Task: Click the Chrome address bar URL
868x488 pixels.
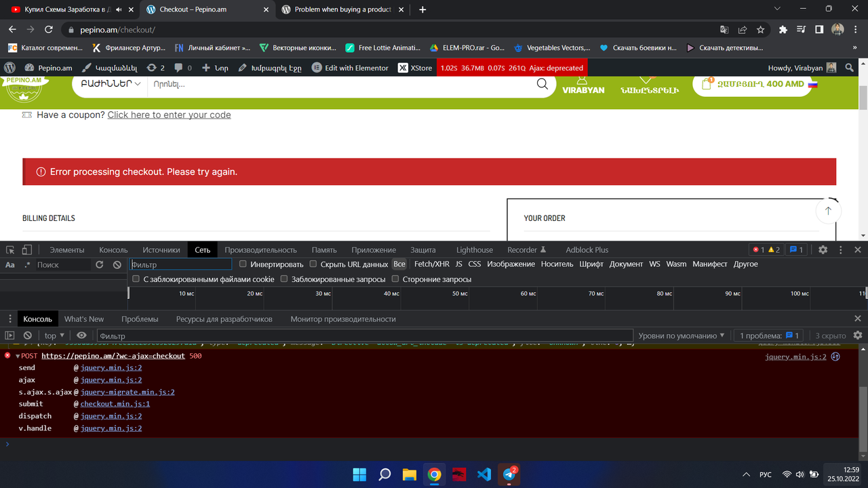Action: pos(118,30)
